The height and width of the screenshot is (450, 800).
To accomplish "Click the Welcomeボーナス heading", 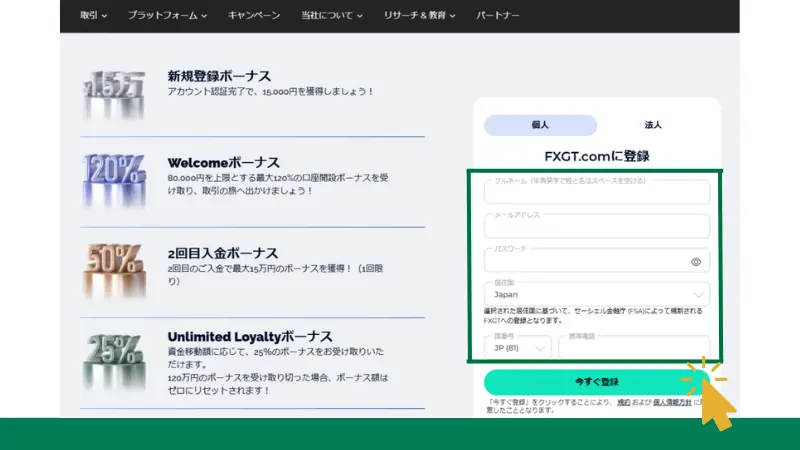I will click(x=223, y=163).
